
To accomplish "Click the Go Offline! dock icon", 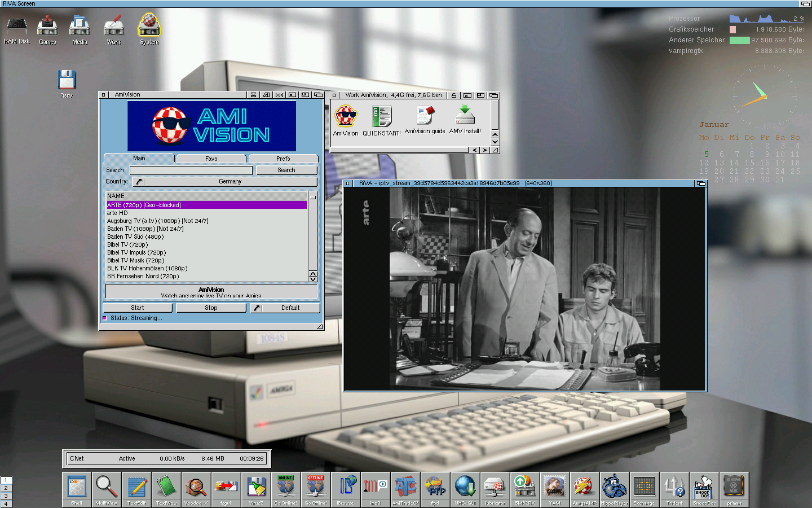I will tap(316, 489).
